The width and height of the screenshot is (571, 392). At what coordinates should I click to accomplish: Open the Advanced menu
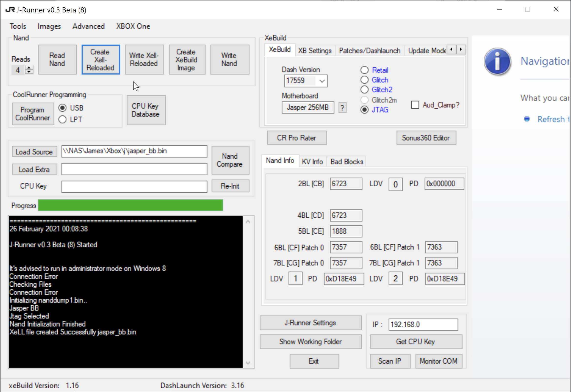tap(88, 26)
